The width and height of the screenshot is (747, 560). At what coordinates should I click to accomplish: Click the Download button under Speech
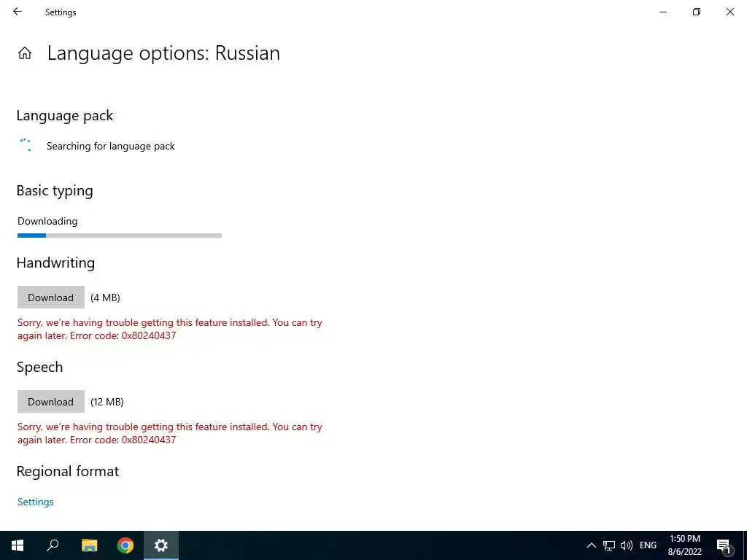point(51,402)
